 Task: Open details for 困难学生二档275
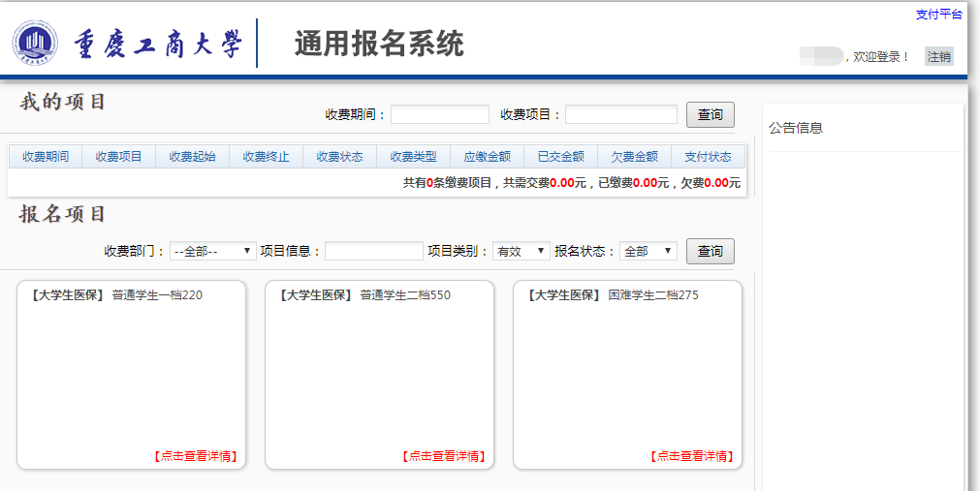pos(691,456)
